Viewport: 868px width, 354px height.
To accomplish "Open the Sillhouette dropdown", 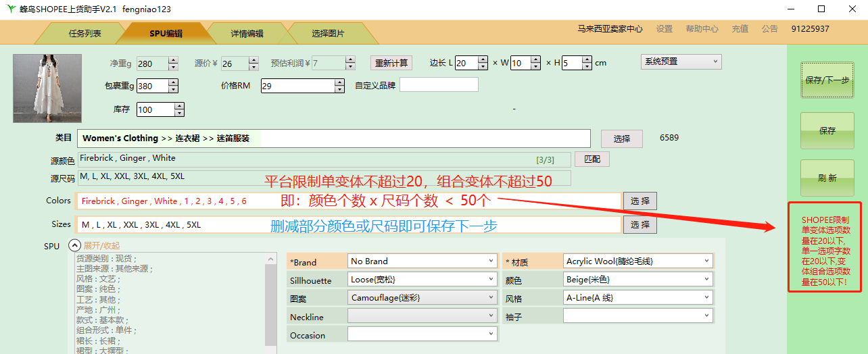I will click(423, 279).
